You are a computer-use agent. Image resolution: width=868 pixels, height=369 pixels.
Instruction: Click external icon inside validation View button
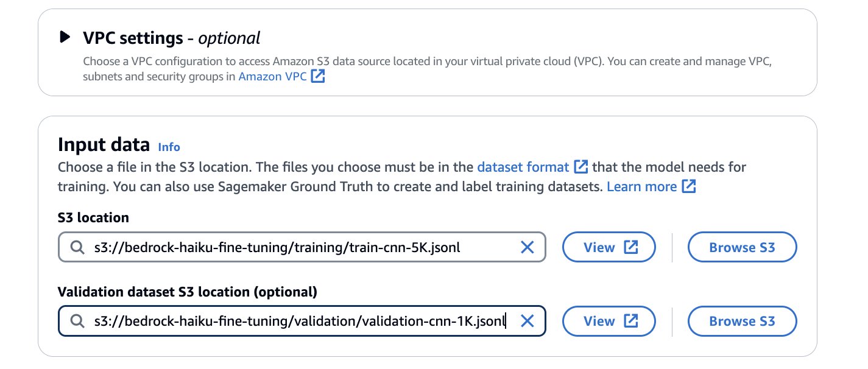pos(630,321)
